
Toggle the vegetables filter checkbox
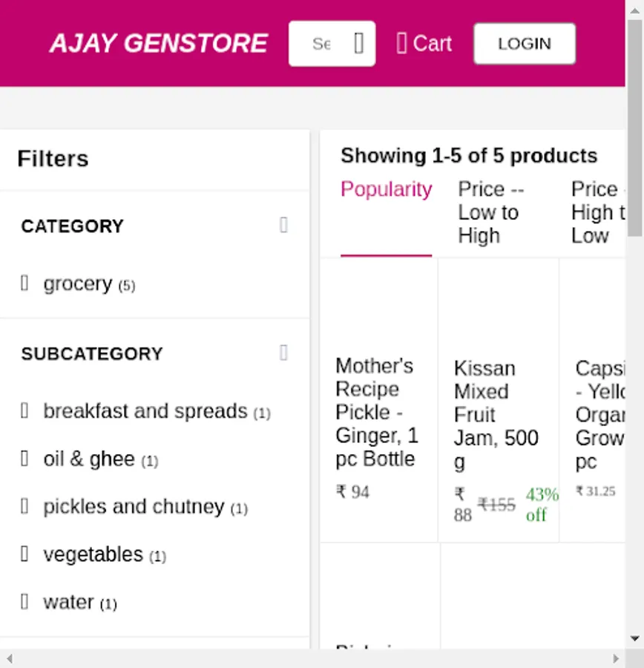24,554
